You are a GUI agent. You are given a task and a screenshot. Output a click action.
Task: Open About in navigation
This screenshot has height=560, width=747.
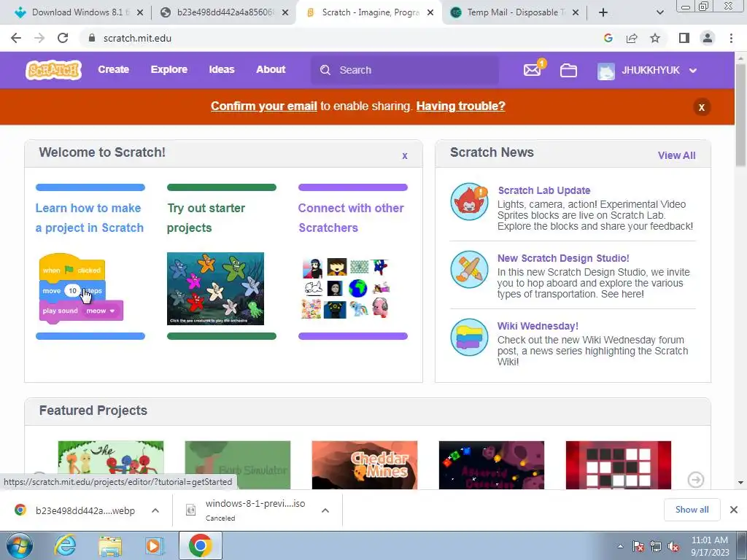click(271, 69)
